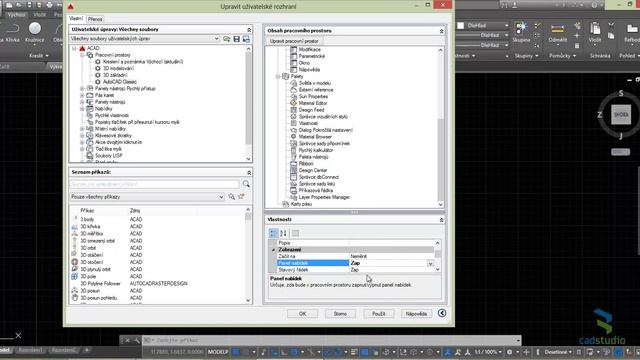Click the MODELP status bar button
640x360 pixels.
[x=218, y=352]
